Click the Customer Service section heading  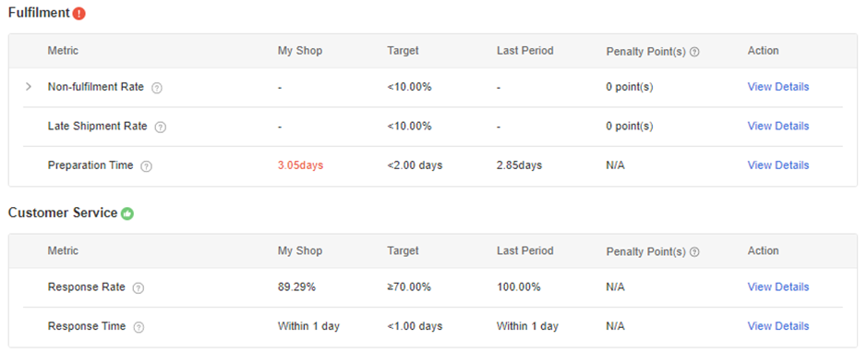pos(63,213)
